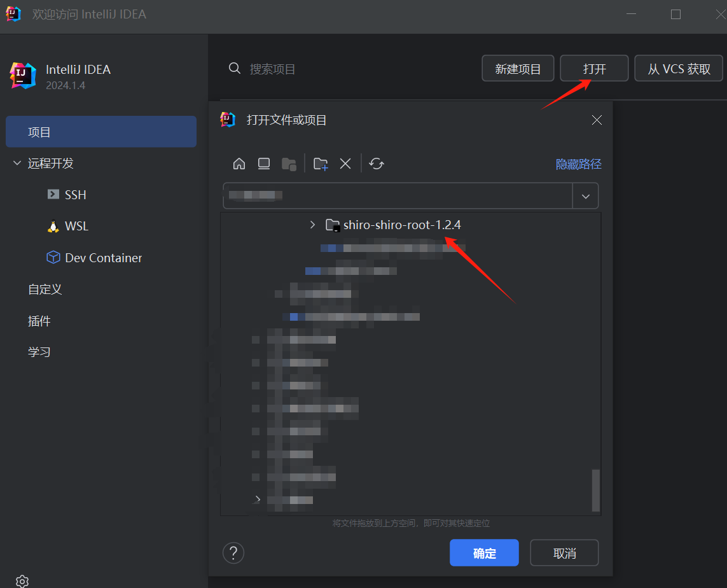727x588 pixels.
Task: Open the help question mark button
Action: [233, 552]
